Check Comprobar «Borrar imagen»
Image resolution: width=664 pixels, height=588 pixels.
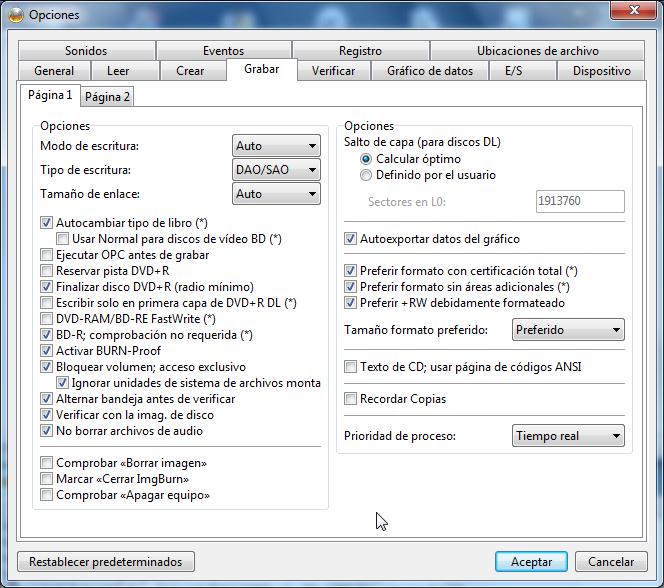point(46,463)
